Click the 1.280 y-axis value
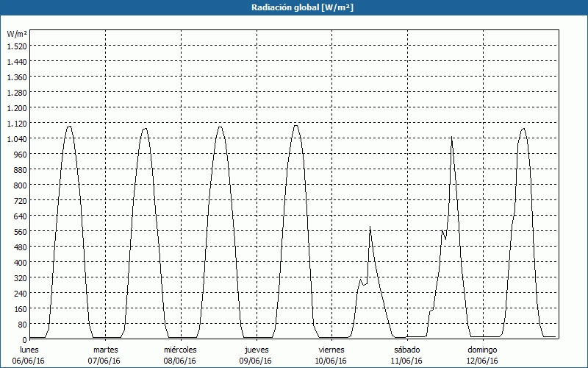Viewport: 588px width, 368px height. coord(17,93)
